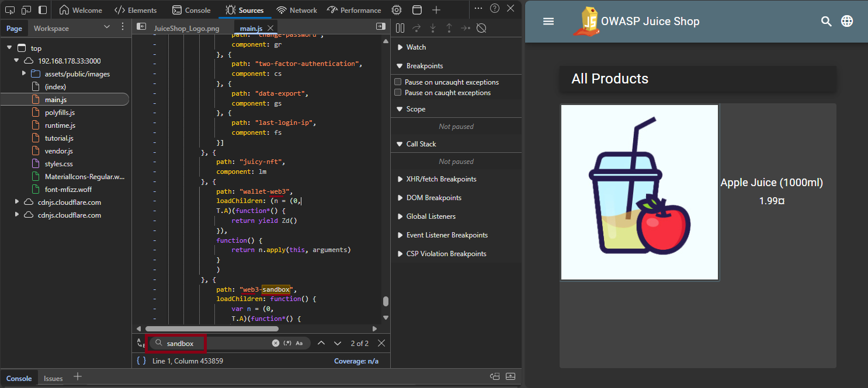Viewport: 868px width, 388px height.
Task: Toggle regular expression search mode
Action: click(x=287, y=343)
